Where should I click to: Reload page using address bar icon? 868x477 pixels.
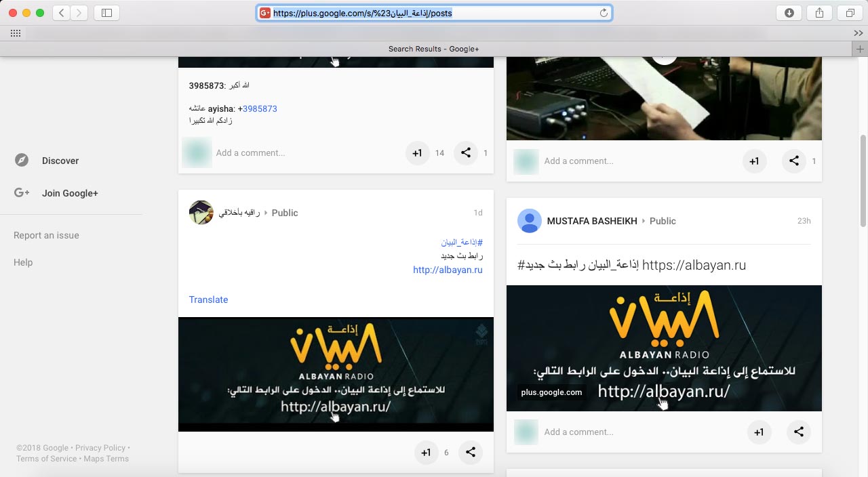coord(604,13)
